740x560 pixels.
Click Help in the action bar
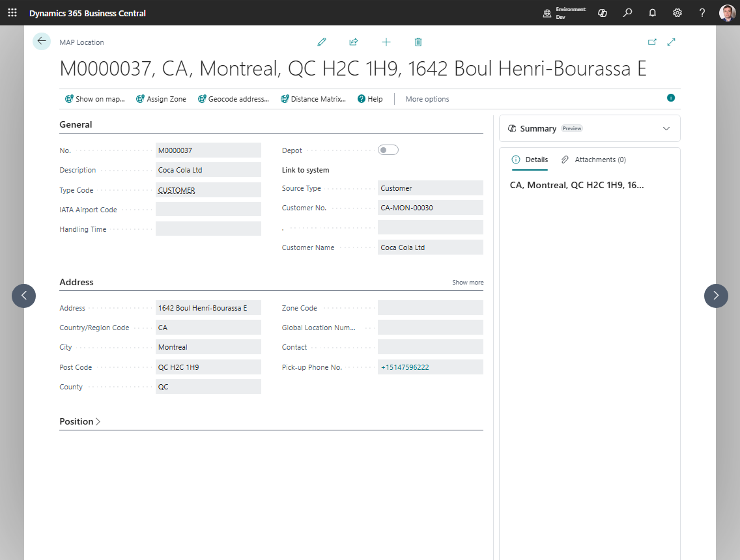pyautogui.click(x=370, y=99)
